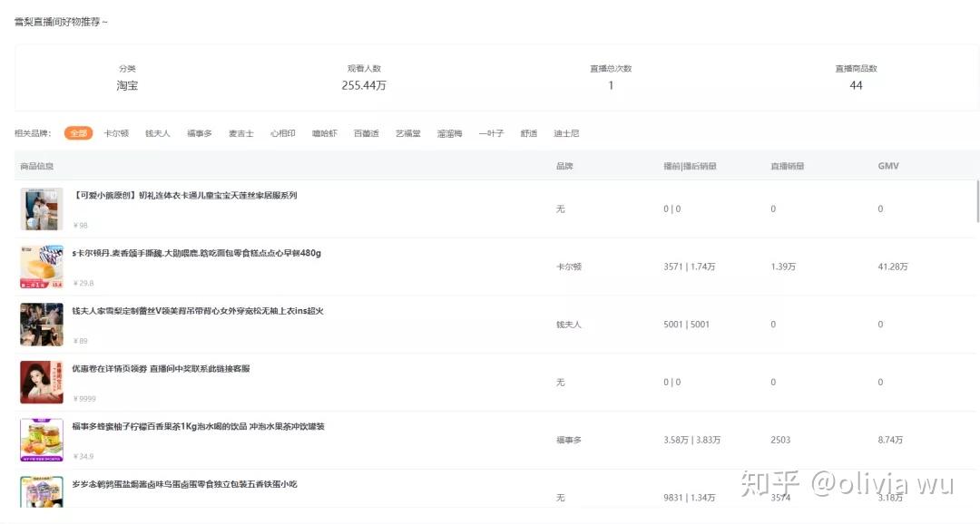Click the first product's thumbnail image
The height and width of the screenshot is (524, 980).
41,208
